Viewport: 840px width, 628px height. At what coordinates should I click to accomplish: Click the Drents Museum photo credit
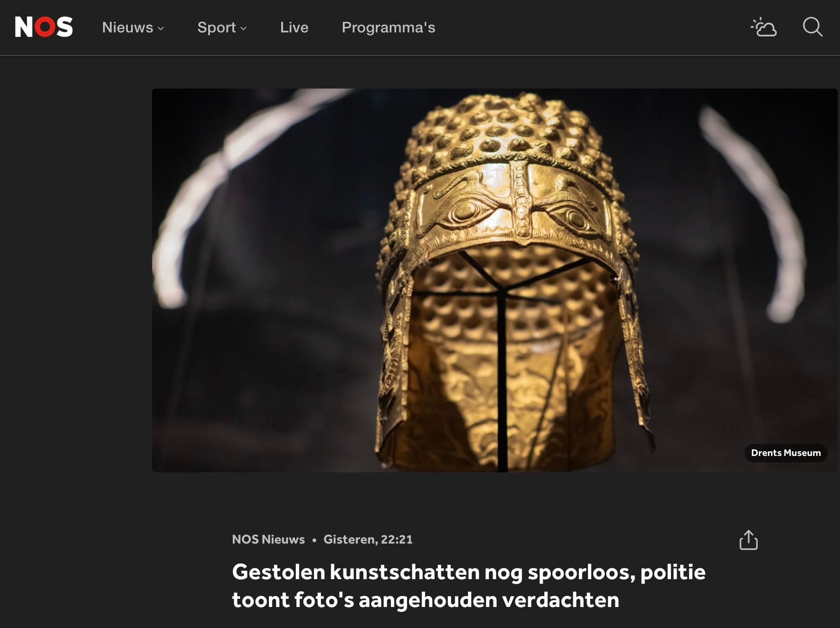(x=786, y=453)
